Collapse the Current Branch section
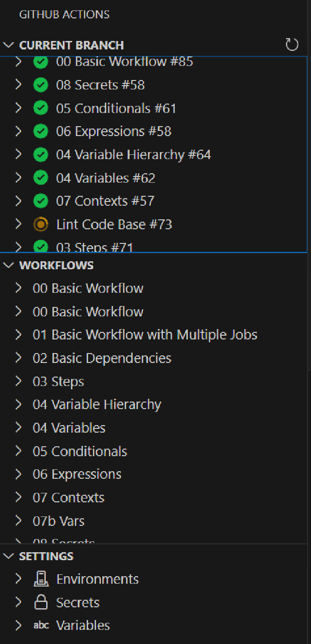Screen dimensions: 311x644 (x=8, y=45)
